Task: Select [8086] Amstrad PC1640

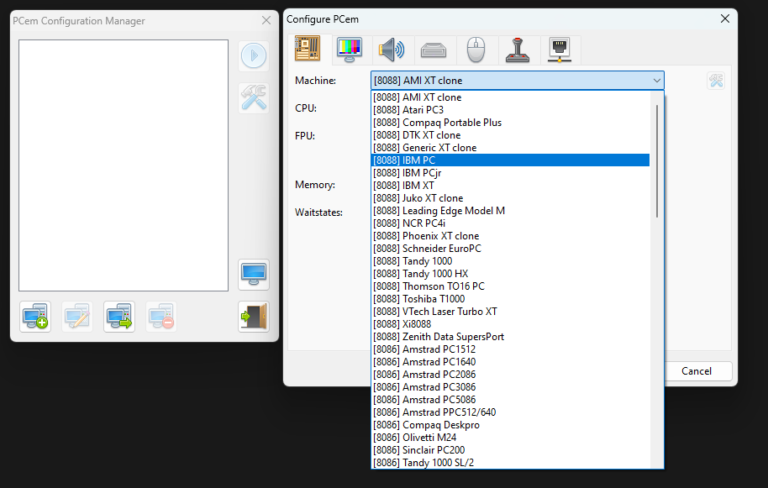Action: click(x=510, y=362)
